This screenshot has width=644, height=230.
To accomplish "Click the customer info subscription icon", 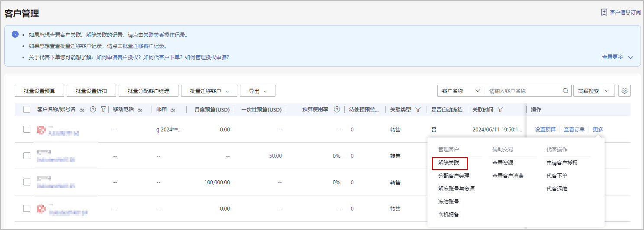I will (x=604, y=13).
